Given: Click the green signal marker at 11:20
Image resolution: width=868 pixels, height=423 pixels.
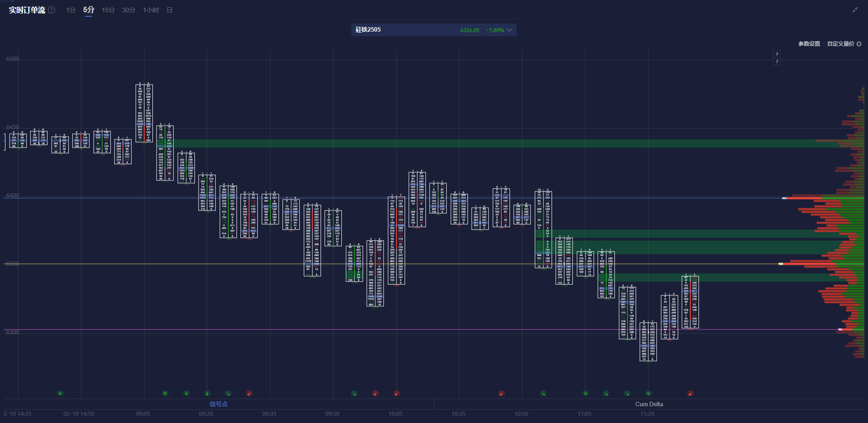Looking at the screenshot, I should pyautogui.click(x=648, y=394).
